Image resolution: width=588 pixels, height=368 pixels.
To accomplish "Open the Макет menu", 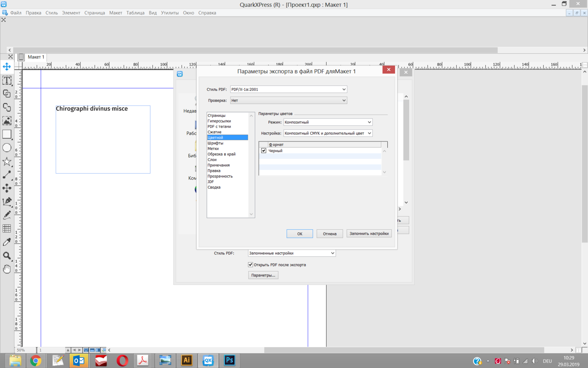I will click(115, 13).
